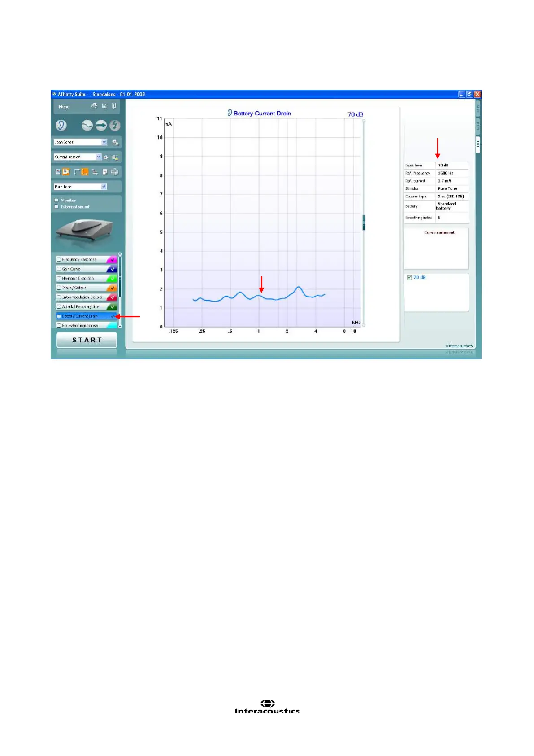The width and height of the screenshot is (534, 756).
Task: Click the test list scroll up arrow
Action: 120,254
